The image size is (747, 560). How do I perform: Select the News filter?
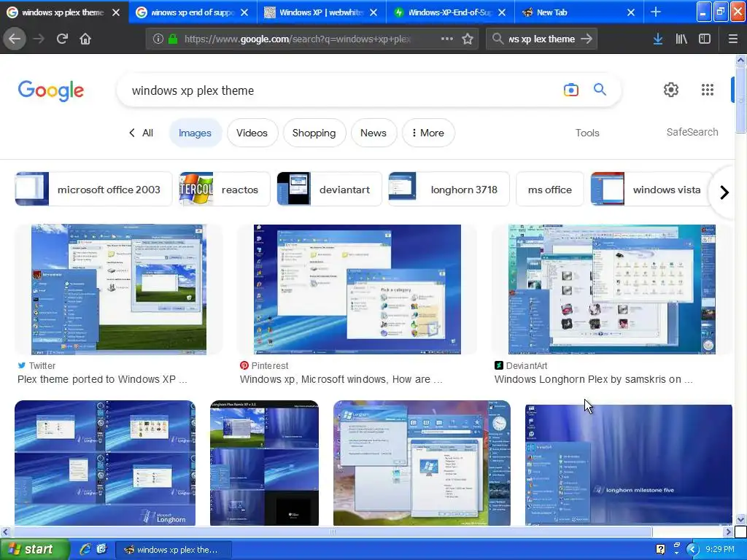pyautogui.click(x=373, y=133)
